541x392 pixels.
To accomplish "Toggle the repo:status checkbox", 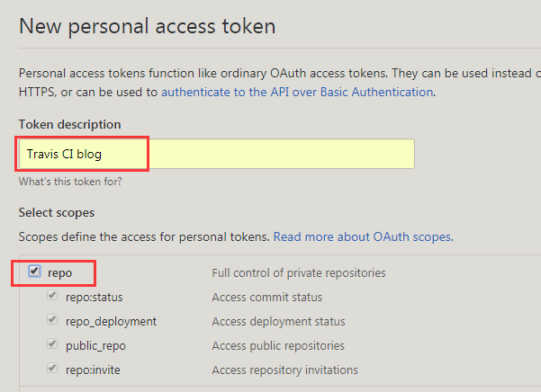I will click(52, 295).
